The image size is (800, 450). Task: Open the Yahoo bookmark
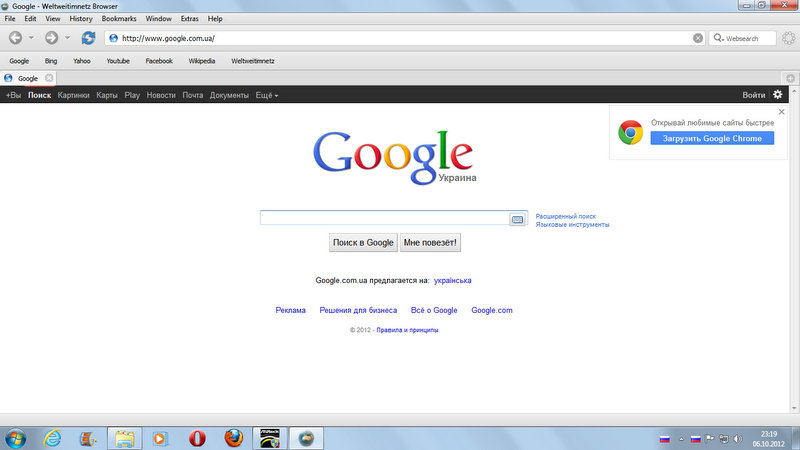pyautogui.click(x=82, y=61)
